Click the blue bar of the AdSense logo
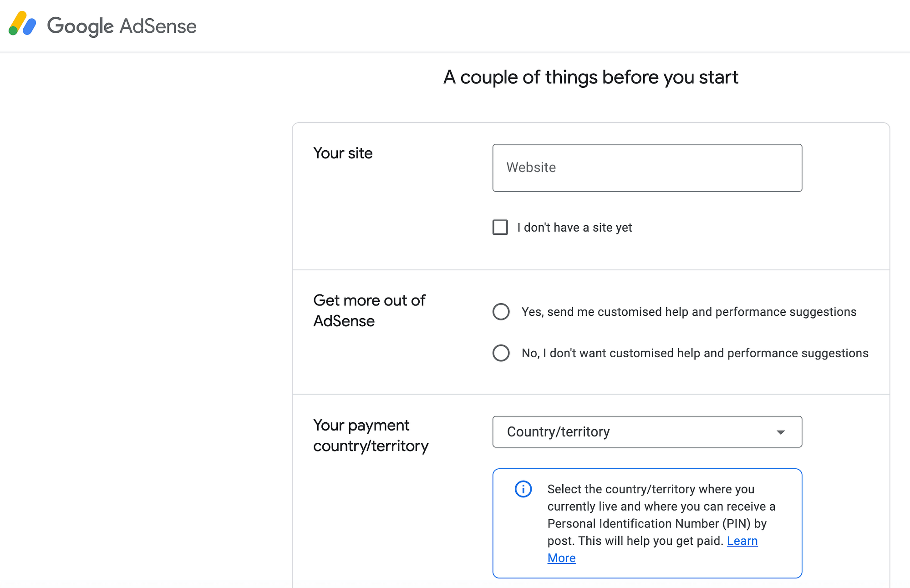910x588 pixels. 28,26
